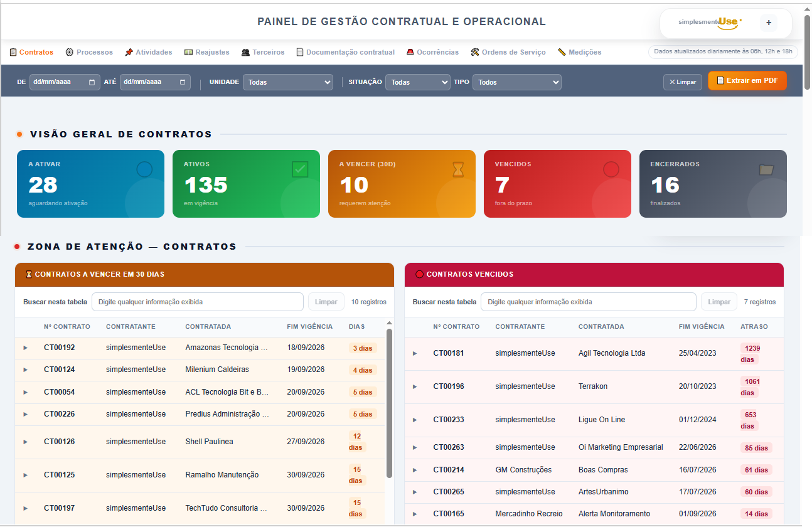Select the Terceiros tab
This screenshot has height=532, width=812.
point(263,52)
